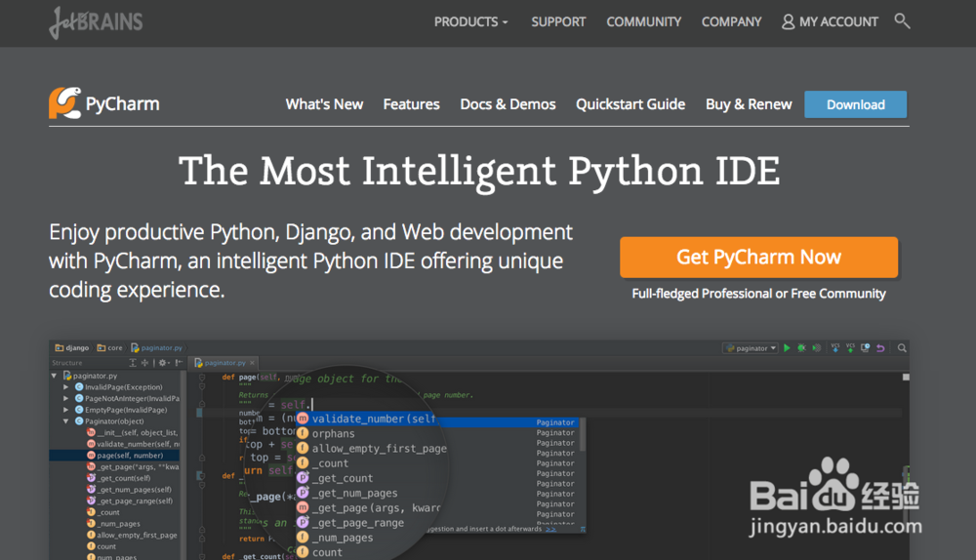Click the VCS commit icon (green arrow)
This screenshot has width=976, height=560.
pyautogui.click(x=850, y=348)
